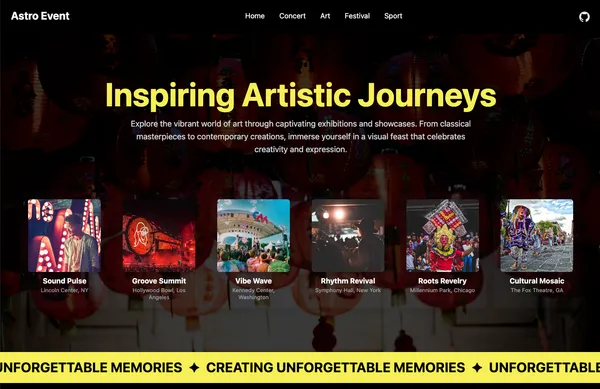Viewport: 600px width, 389px height.
Task: Select the Art nav link
Action: pyautogui.click(x=325, y=16)
